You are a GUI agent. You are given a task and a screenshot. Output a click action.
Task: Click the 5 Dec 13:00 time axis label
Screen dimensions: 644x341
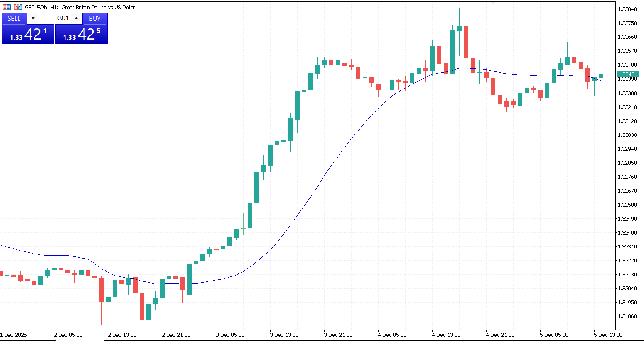pyautogui.click(x=608, y=335)
